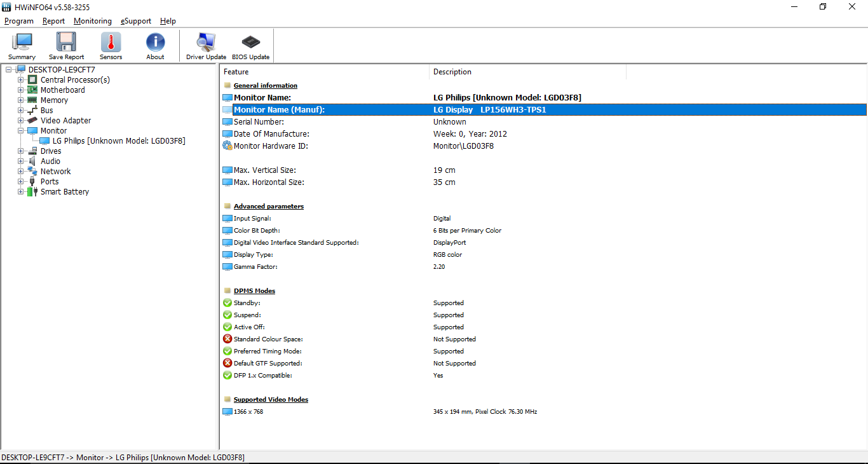Open the Monitoring menu
868x464 pixels.
[93, 21]
